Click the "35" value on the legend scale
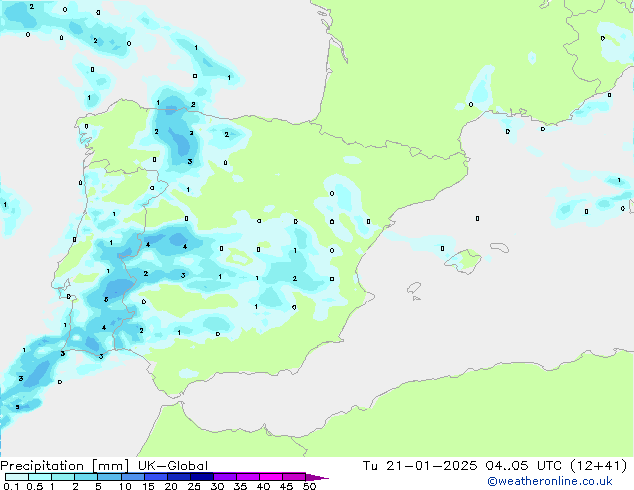This screenshot has height=490, width=634. click(240, 486)
